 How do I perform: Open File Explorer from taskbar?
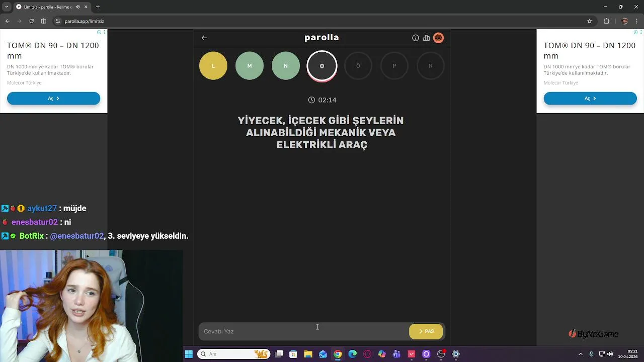tap(308, 354)
